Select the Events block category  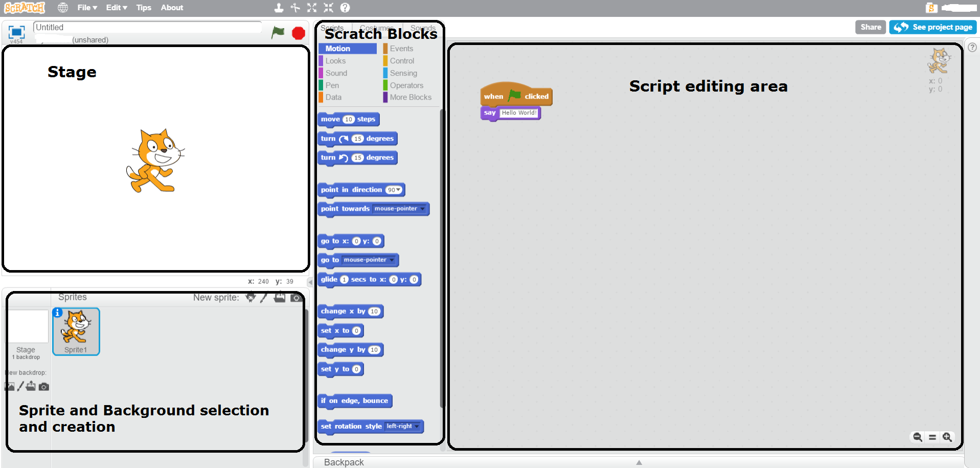[x=411, y=49]
